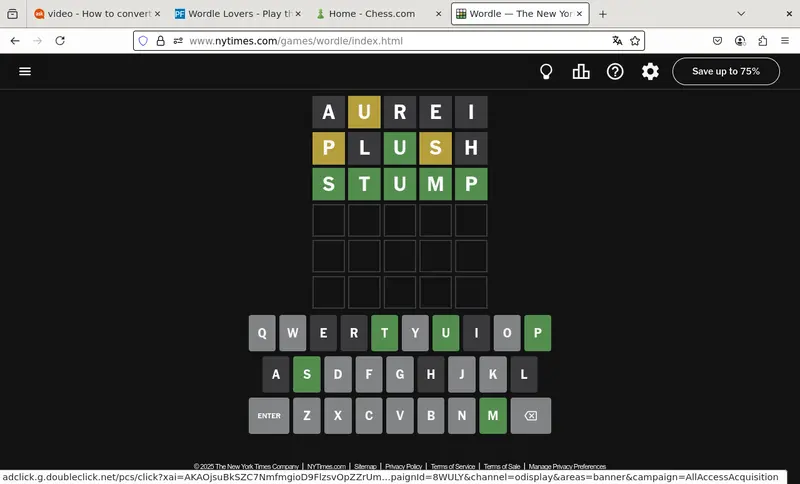Open the Wordle hamburger navigation menu
The width and height of the screenshot is (800, 484).
point(25,71)
